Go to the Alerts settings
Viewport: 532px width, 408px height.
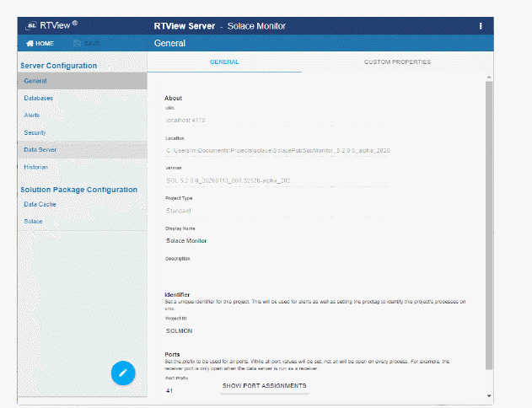click(x=32, y=115)
